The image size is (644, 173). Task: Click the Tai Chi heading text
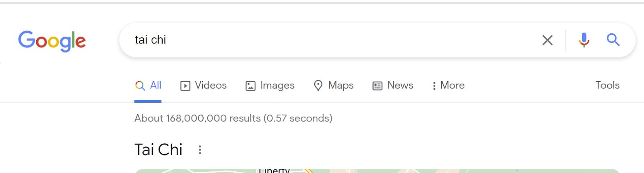[159, 150]
